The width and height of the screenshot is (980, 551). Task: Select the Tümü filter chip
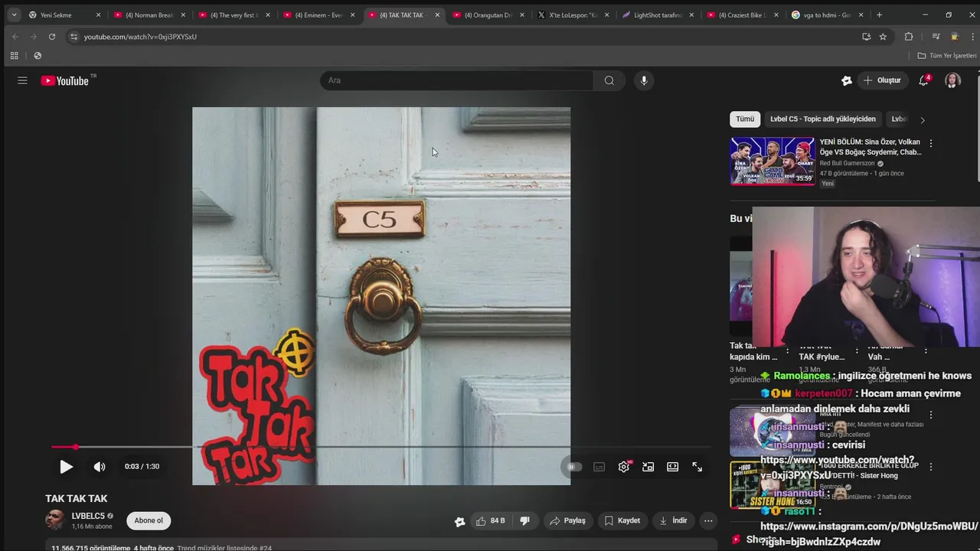(x=745, y=119)
